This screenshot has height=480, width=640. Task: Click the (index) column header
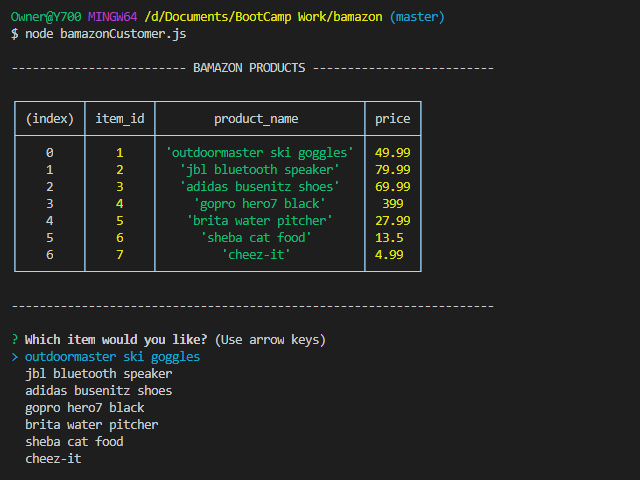click(x=49, y=119)
